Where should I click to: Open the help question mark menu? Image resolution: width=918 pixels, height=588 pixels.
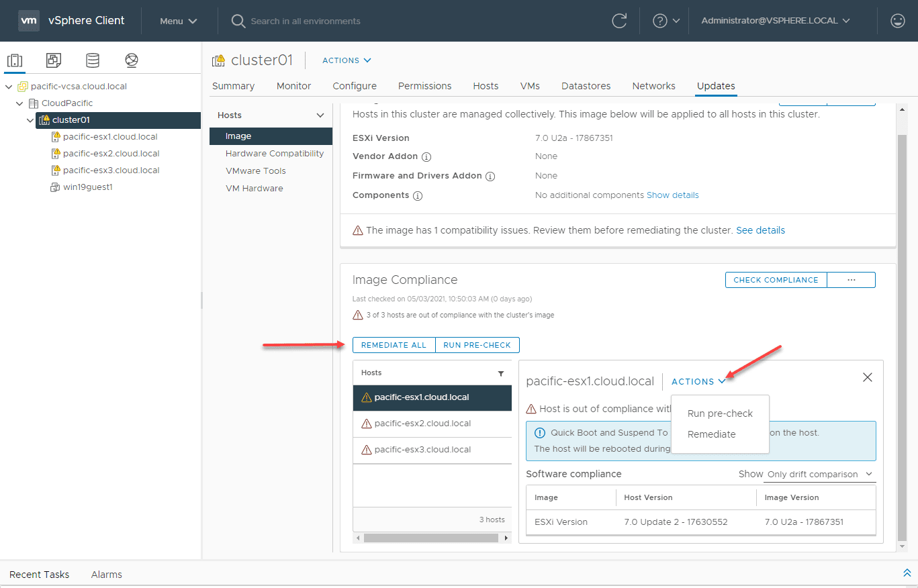pos(666,21)
